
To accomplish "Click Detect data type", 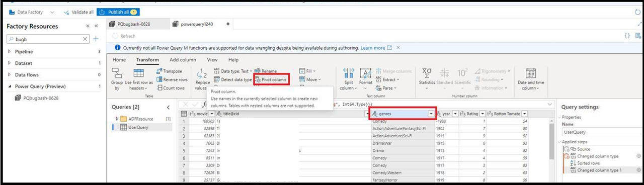I will click(x=232, y=79).
